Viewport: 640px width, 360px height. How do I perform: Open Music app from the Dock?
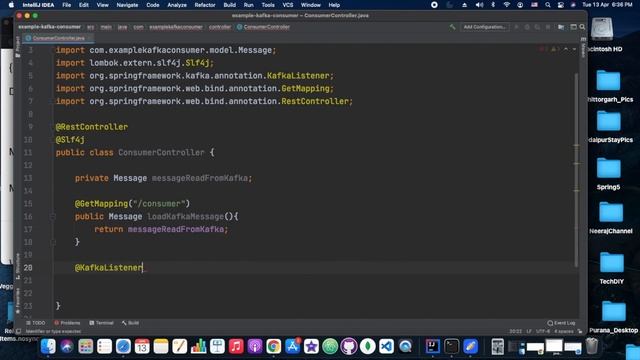[236, 347]
